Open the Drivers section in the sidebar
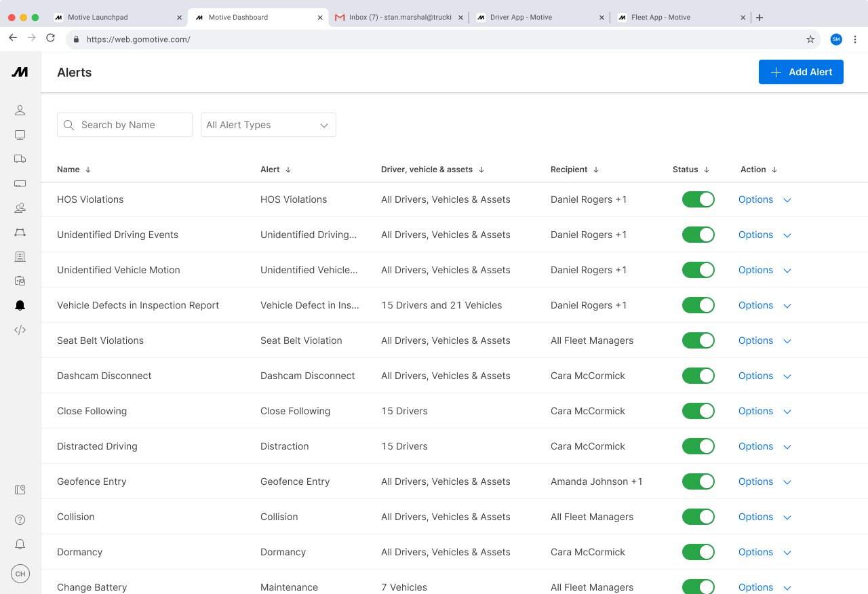 click(20, 110)
